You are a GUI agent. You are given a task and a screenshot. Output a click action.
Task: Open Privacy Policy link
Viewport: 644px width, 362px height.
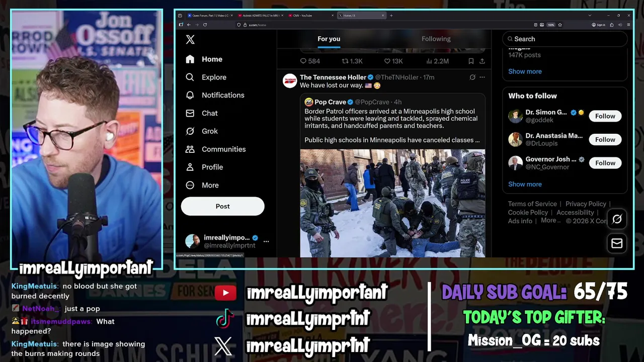coord(586,204)
